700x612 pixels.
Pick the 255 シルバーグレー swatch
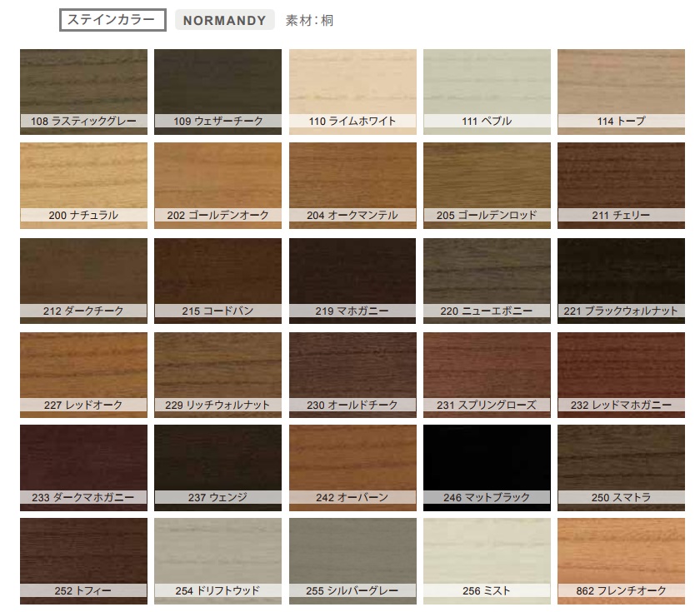352,561
